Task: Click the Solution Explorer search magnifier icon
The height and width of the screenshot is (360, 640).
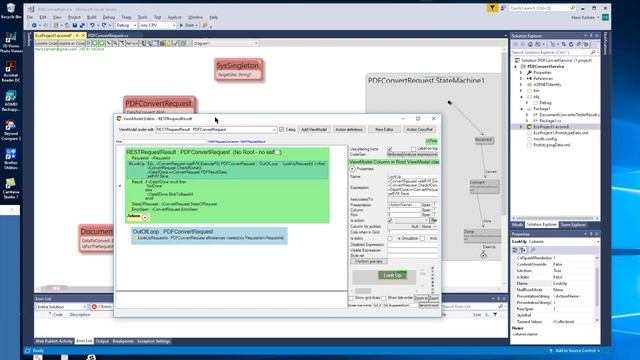Action: pos(593,52)
